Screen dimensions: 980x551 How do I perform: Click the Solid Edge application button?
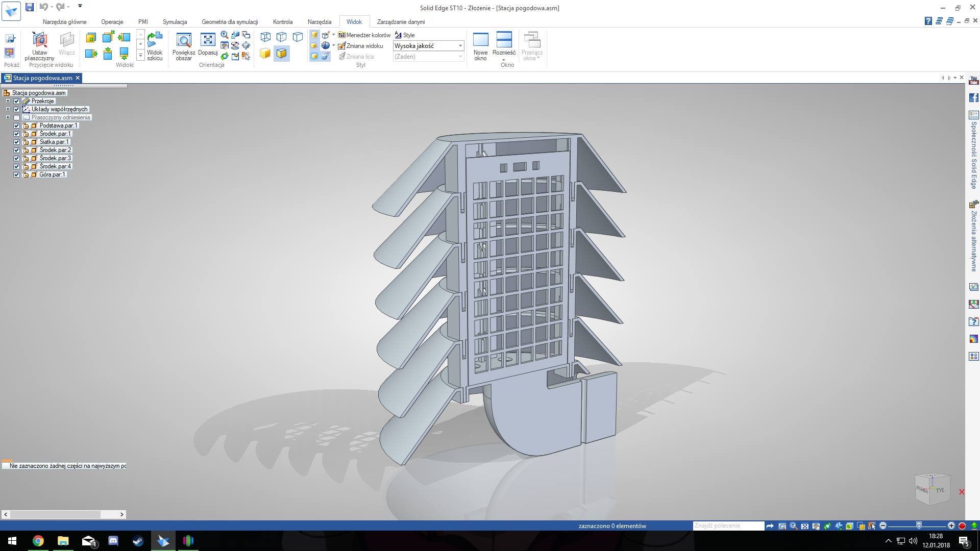tap(11, 11)
